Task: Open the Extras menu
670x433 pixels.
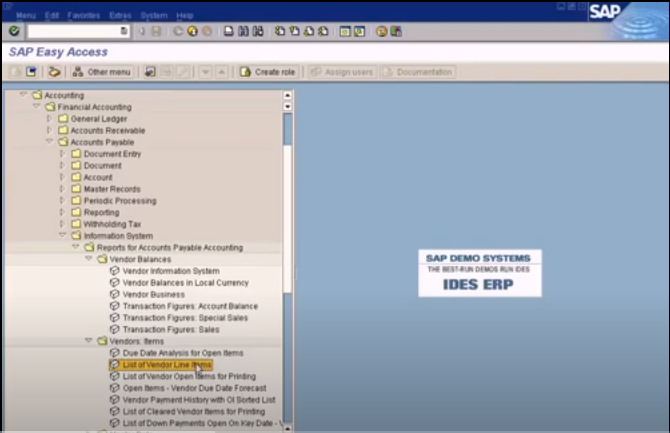Action: [120, 15]
